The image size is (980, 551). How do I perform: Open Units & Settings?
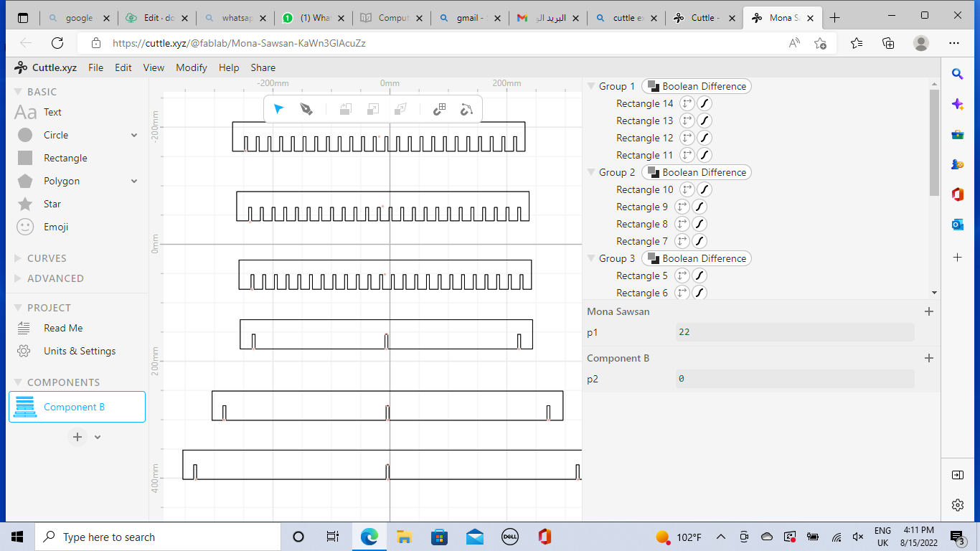click(x=79, y=351)
